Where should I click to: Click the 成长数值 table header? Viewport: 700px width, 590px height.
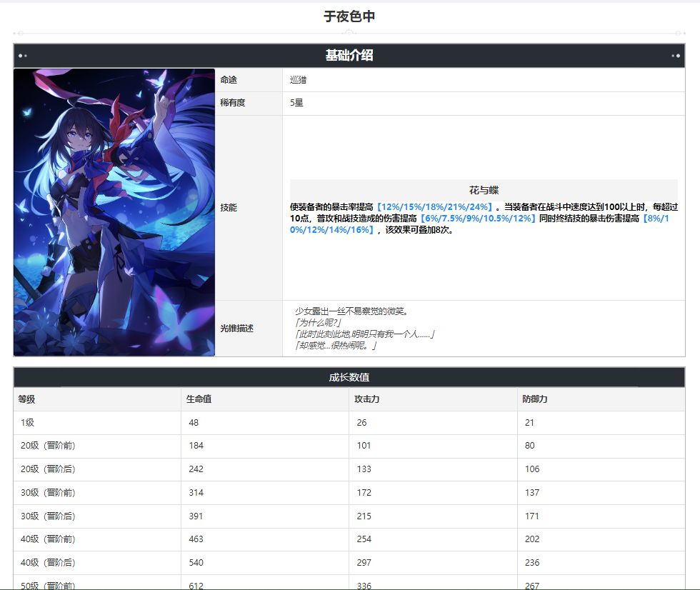(x=349, y=377)
